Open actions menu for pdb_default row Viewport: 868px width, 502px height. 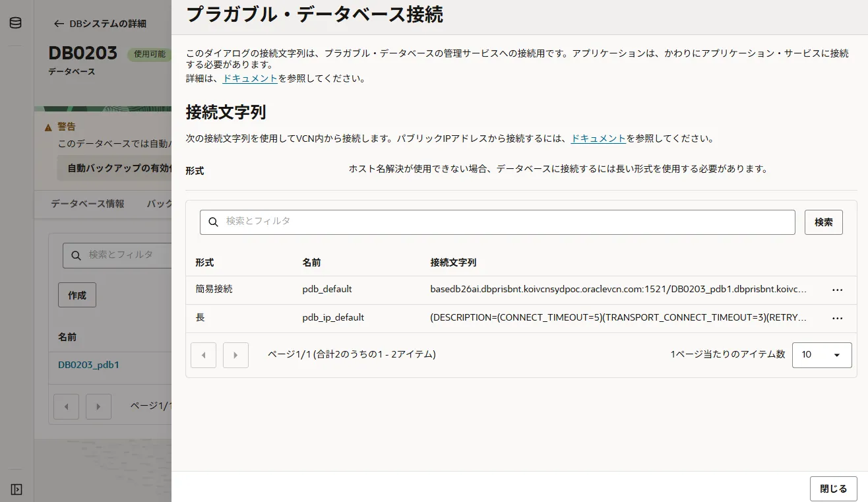pos(837,290)
